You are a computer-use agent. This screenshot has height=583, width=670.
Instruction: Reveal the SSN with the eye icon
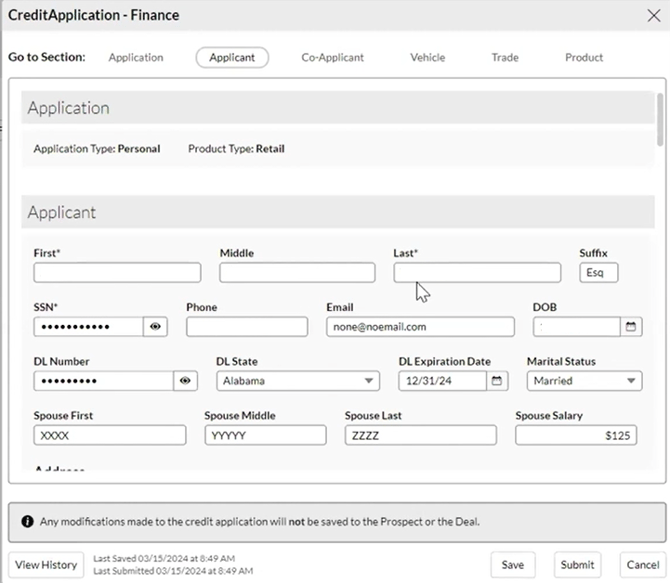pos(155,326)
